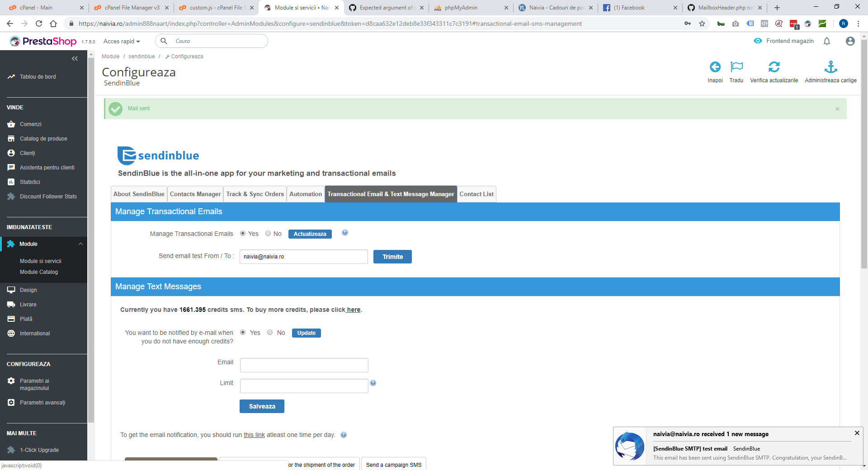Click the sendinblue breadcrumb link
The width and height of the screenshot is (868, 470).
coord(142,56)
